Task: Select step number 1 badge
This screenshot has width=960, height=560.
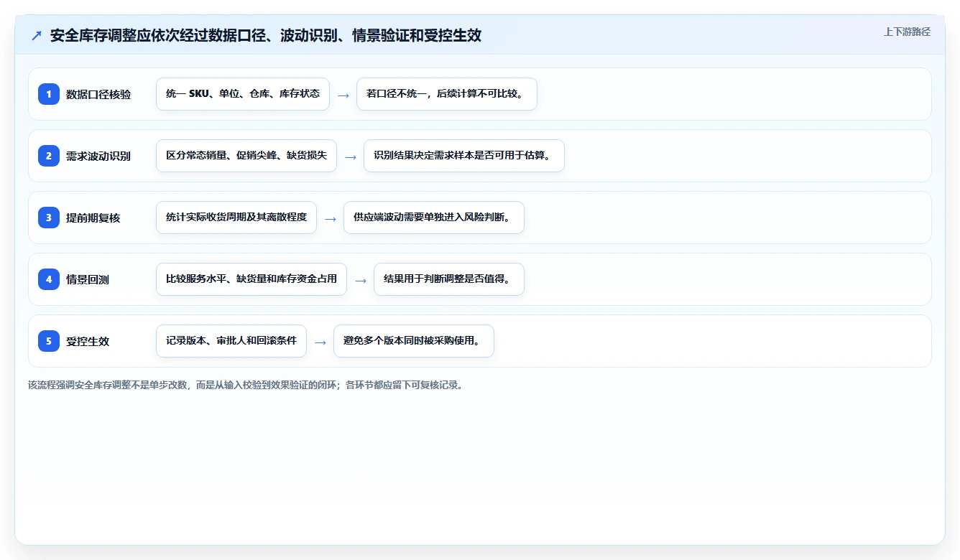Action: [49, 94]
